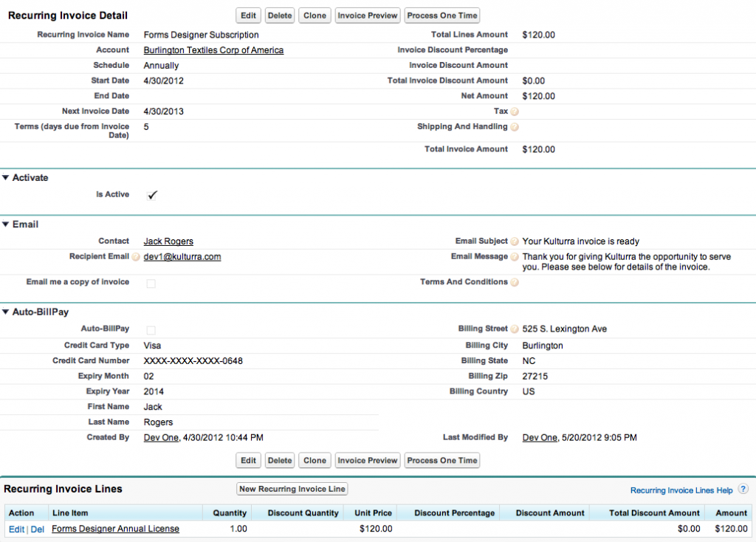
Task: Click the question mark help icon for Recurring Invoice Lines
Action: point(743,489)
